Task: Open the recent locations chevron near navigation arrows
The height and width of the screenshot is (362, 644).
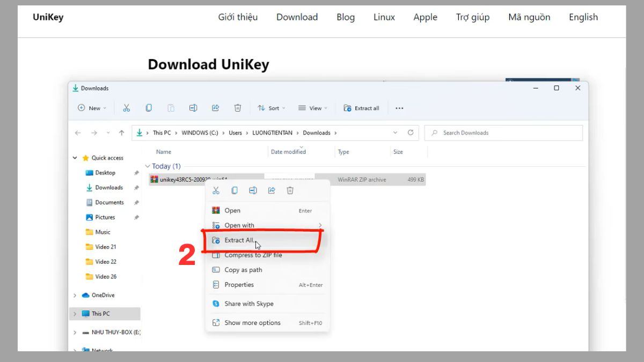Action: [x=108, y=133]
